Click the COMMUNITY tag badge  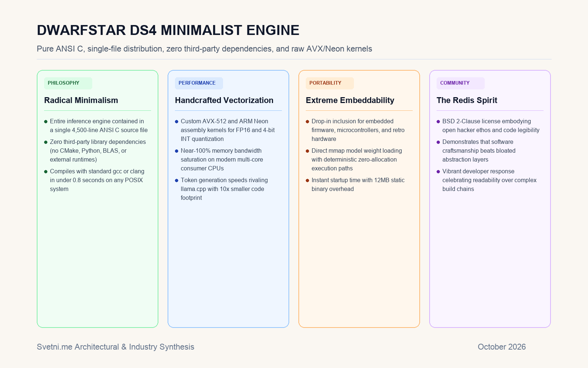(x=460, y=83)
